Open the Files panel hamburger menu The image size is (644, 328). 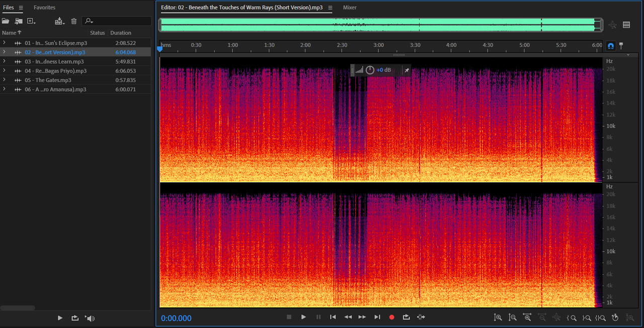21,8
